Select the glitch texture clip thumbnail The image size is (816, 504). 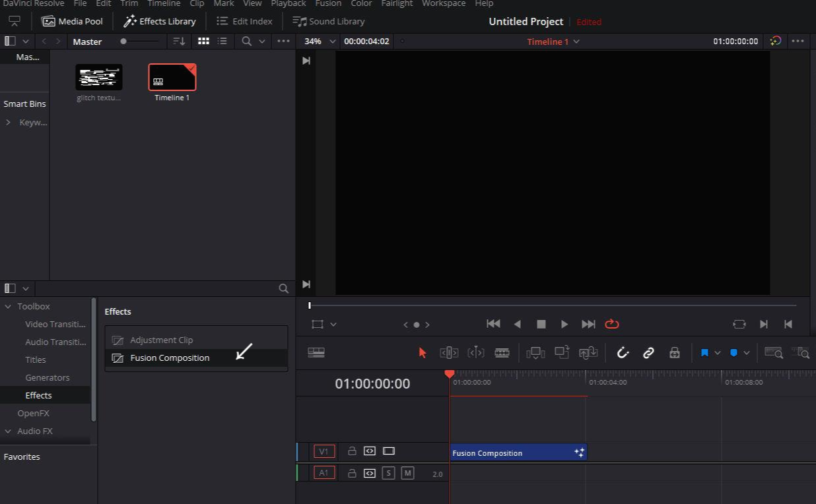[99, 77]
